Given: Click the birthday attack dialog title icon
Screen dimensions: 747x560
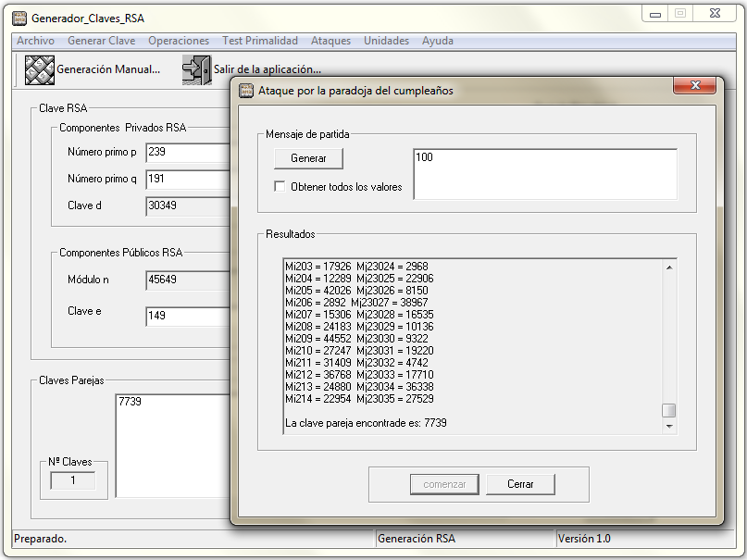Looking at the screenshot, I should click(246, 91).
